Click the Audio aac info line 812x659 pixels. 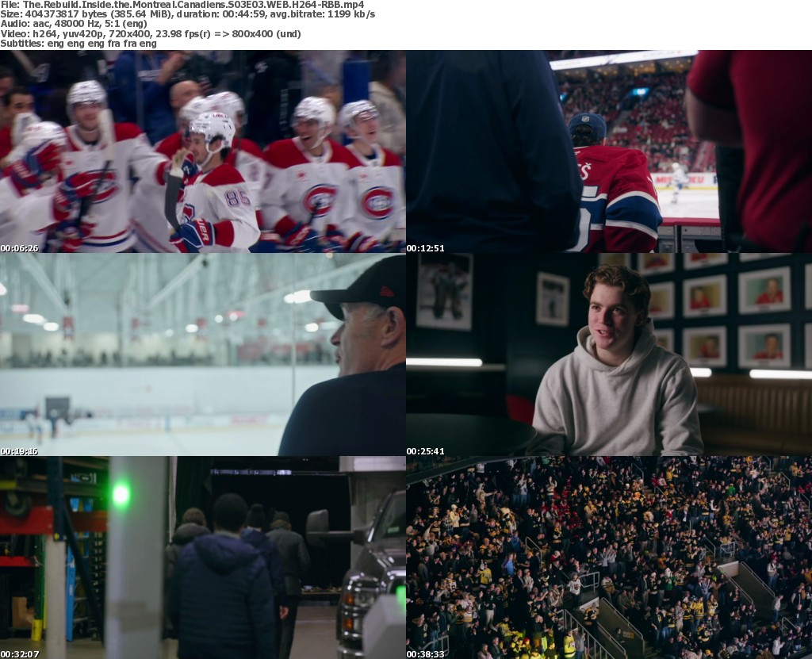[x=74, y=24]
